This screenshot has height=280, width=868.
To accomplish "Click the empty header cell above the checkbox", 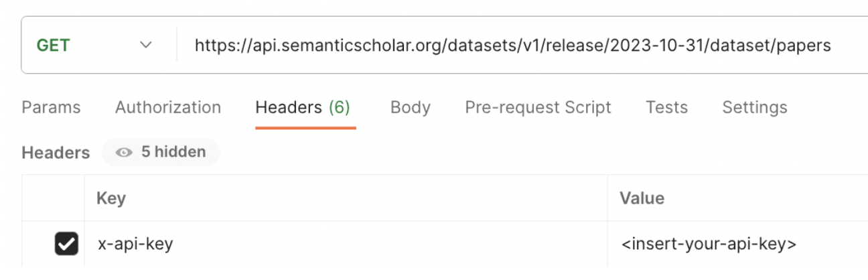I will (53, 198).
